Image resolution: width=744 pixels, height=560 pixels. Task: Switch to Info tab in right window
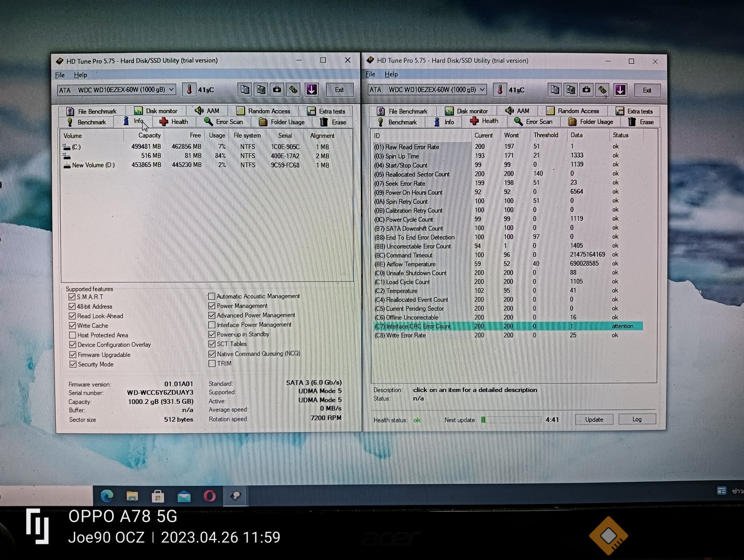coord(444,122)
